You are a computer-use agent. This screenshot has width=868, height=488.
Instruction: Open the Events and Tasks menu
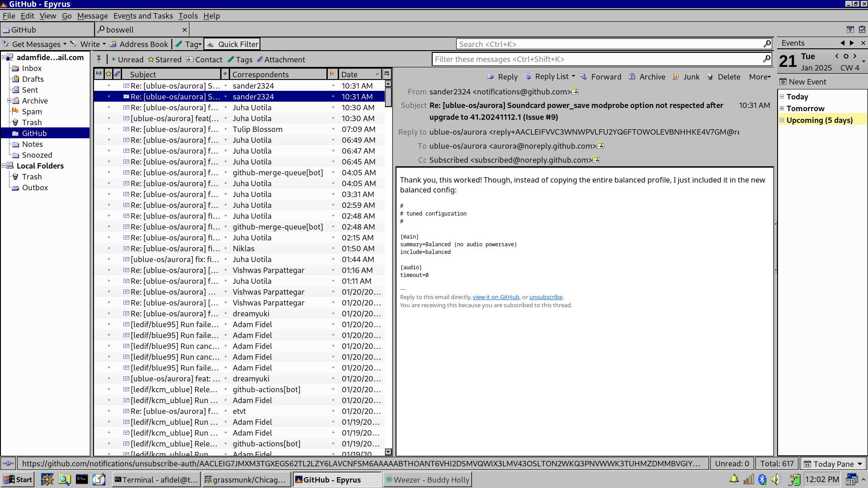coord(143,16)
